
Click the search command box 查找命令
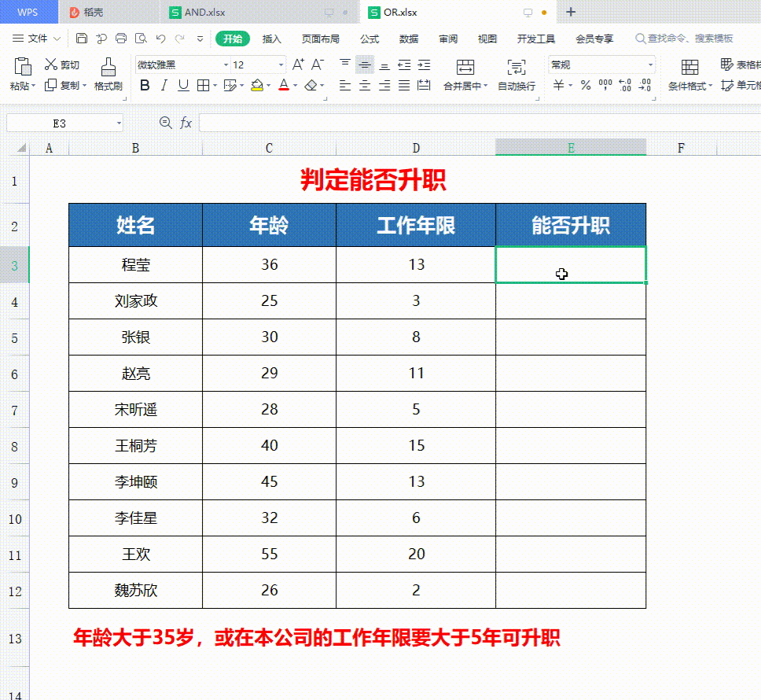pos(686,39)
